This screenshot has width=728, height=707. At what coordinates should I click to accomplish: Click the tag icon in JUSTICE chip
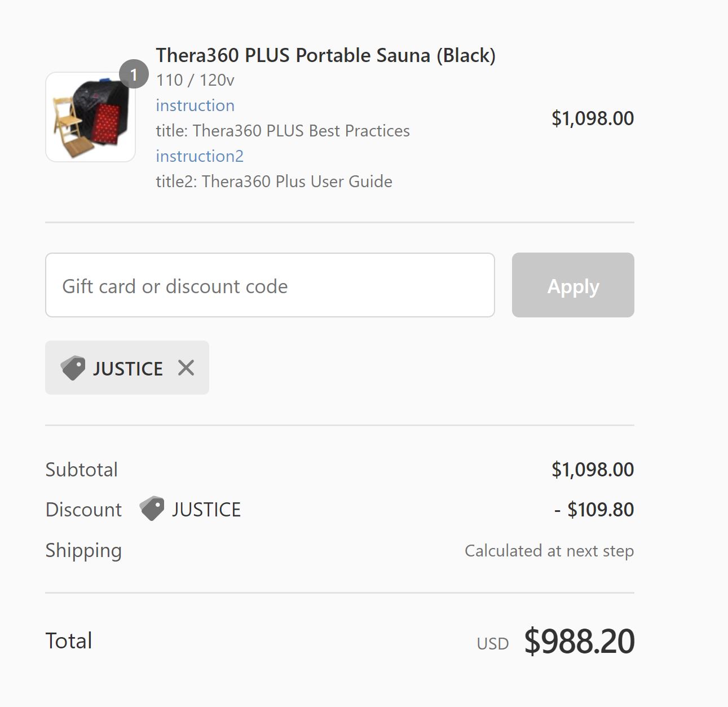pyautogui.click(x=73, y=368)
